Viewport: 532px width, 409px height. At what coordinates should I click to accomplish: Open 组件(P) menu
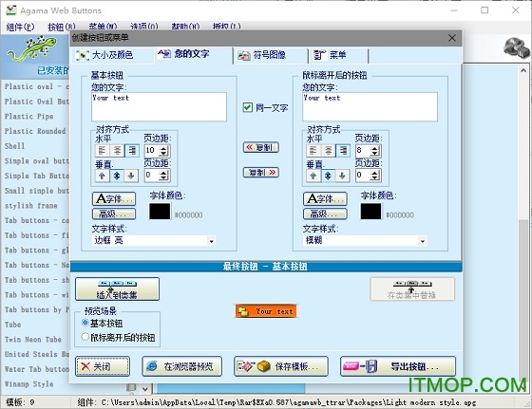pyautogui.click(x=20, y=27)
